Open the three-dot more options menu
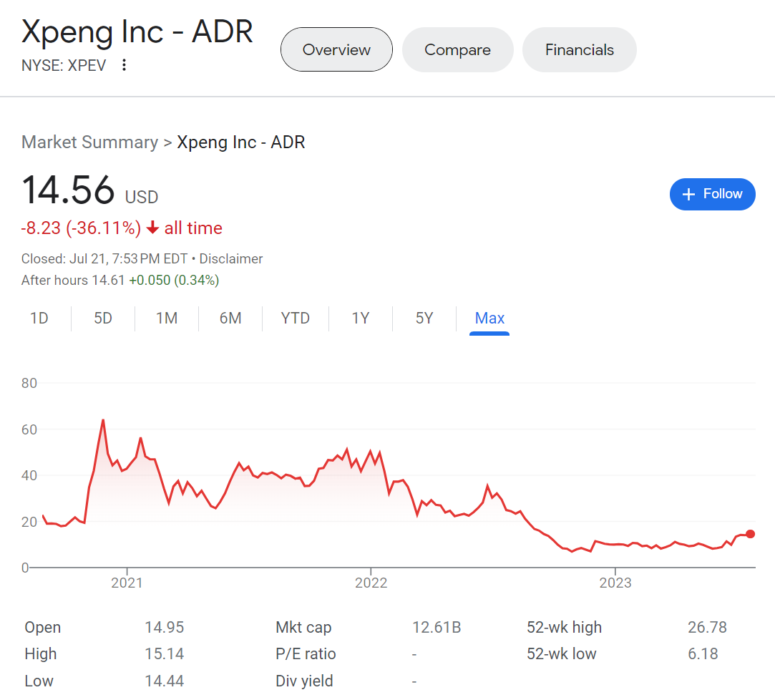This screenshot has height=700, width=775. click(124, 64)
